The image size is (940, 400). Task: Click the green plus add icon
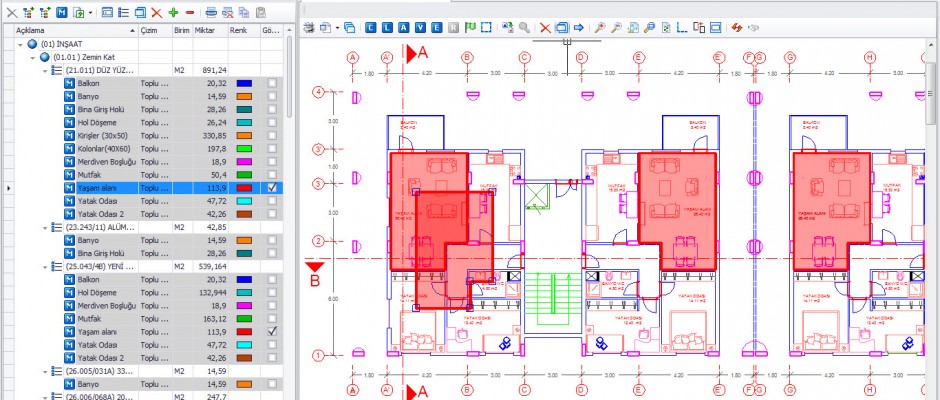(173, 13)
